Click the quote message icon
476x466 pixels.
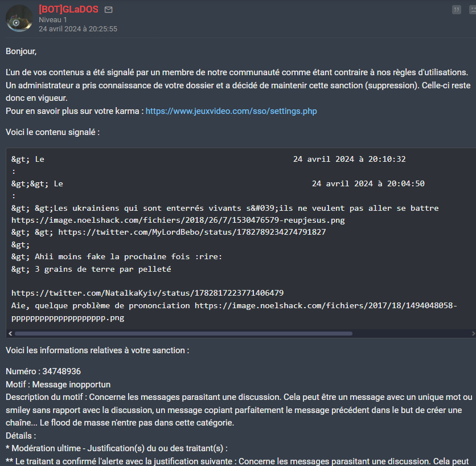tap(456, 10)
